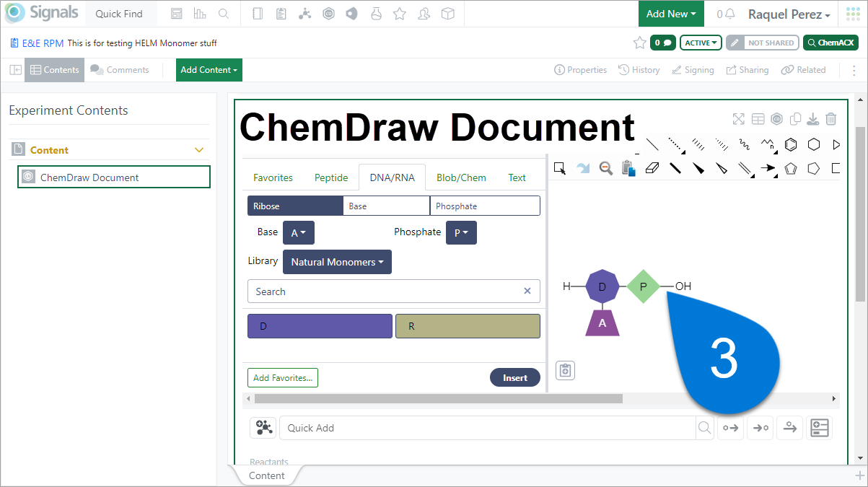The image size is (868, 487).
Task: Select the cyclopentadiene ring tool
Action: point(791,168)
